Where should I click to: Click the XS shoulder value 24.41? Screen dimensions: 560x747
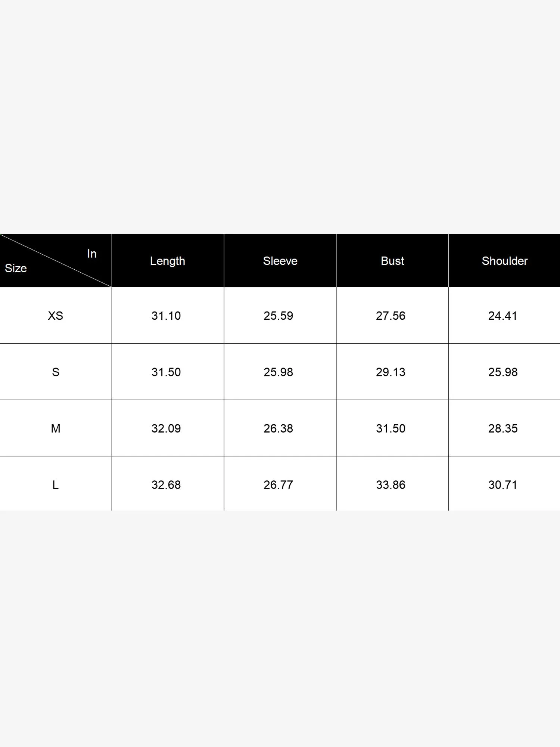pyautogui.click(x=503, y=316)
